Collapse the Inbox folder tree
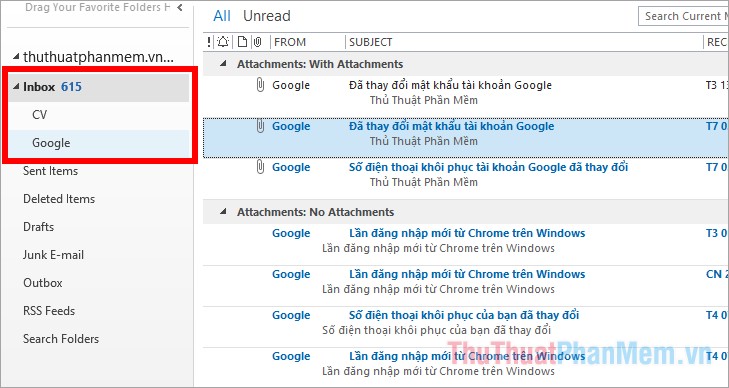 pos(16,87)
